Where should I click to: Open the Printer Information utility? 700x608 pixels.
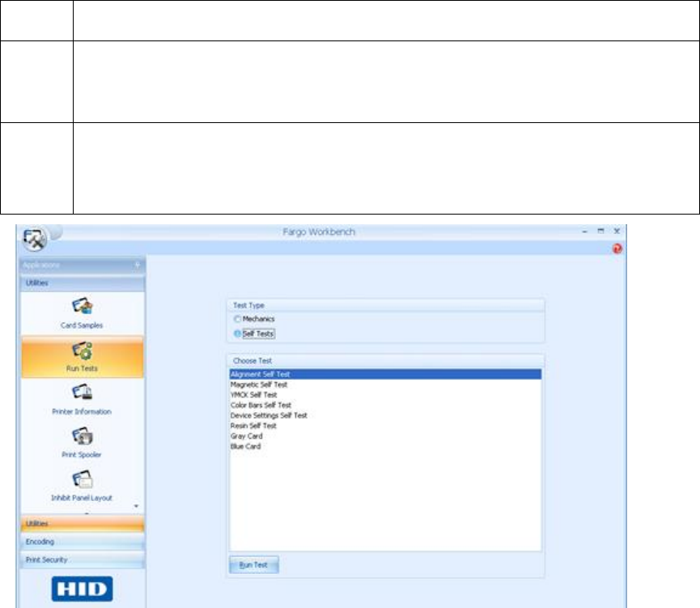(82, 400)
